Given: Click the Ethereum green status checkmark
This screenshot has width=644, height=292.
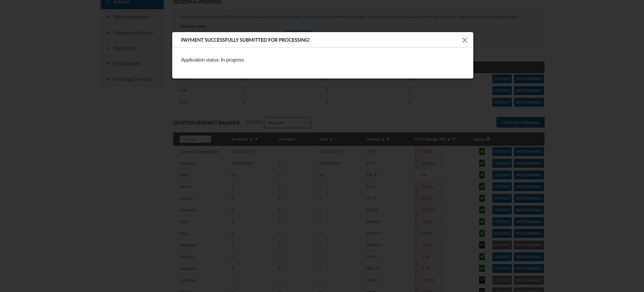Looking at the screenshot, I should [482, 163].
